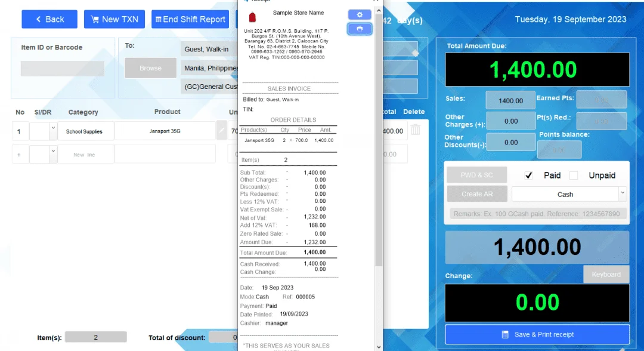Image resolution: width=644 pixels, height=351 pixels.
Task: Click the Sales amount field
Action: [510, 101]
